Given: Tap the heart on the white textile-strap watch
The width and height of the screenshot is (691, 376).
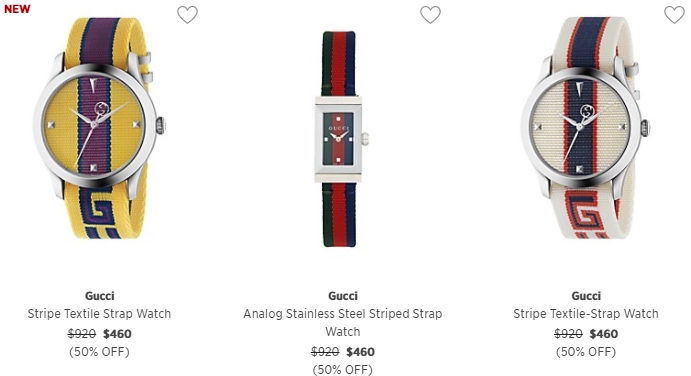Looking at the screenshot, I should tap(674, 15).
